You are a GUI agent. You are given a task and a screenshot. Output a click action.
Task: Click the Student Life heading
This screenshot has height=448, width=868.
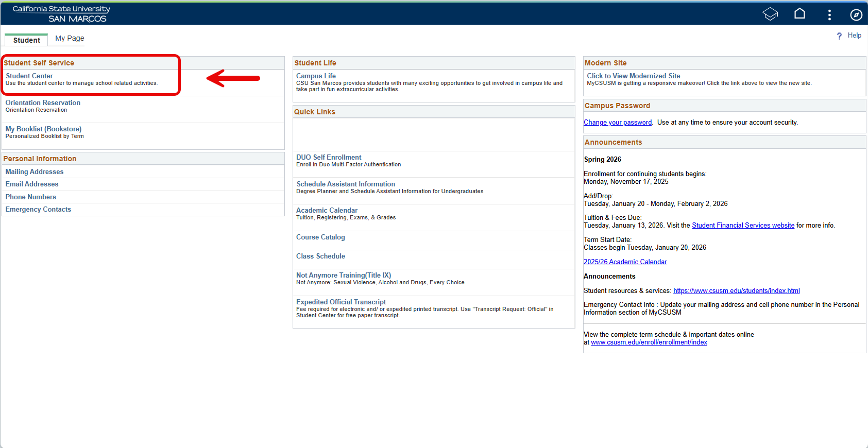pyautogui.click(x=315, y=63)
